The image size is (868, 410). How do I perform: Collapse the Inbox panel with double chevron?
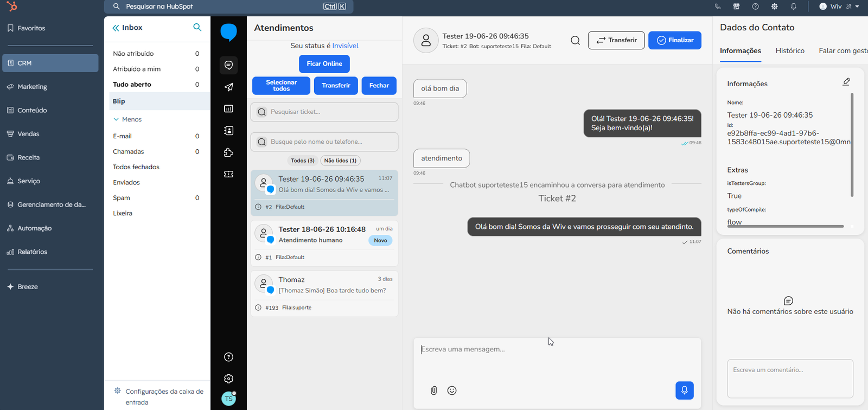point(116,28)
